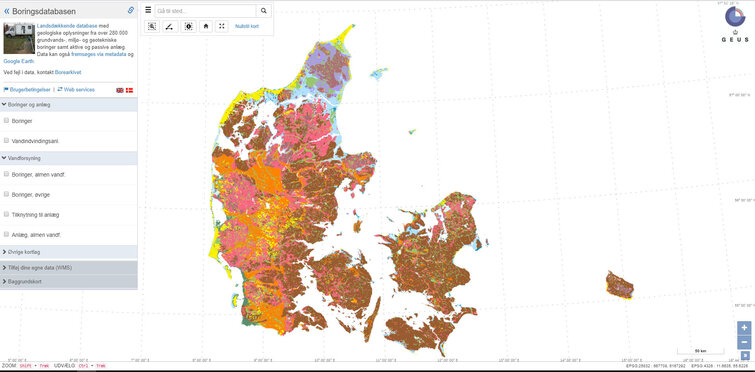The width and height of the screenshot is (755, 372).
Task: Open the Landsdækkende database link
Action: 67,26
